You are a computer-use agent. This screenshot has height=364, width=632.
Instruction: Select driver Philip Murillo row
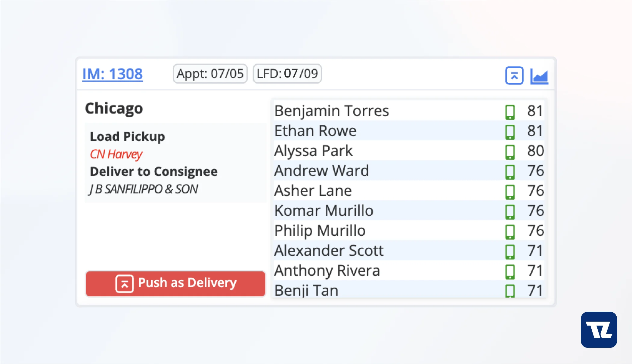pos(409,231)
